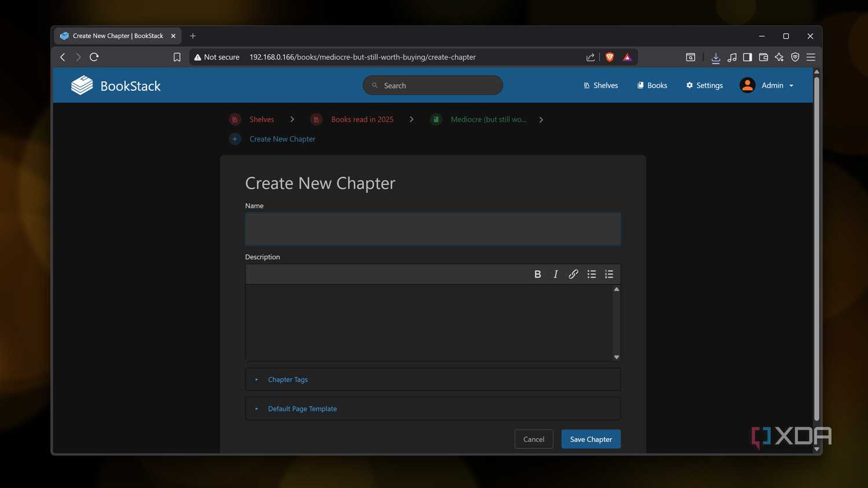
Task: Click the Brave VPN shield icon
Action: click(795, 57)
